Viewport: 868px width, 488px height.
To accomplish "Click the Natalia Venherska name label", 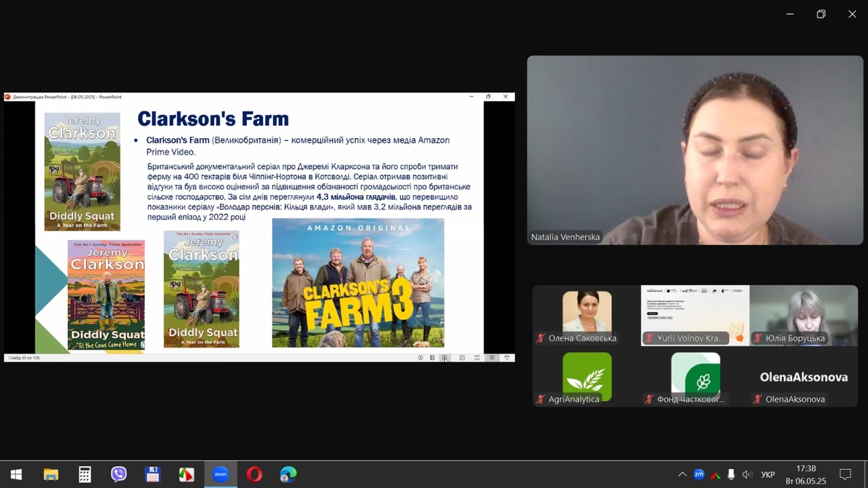I will tap(565, 236).
